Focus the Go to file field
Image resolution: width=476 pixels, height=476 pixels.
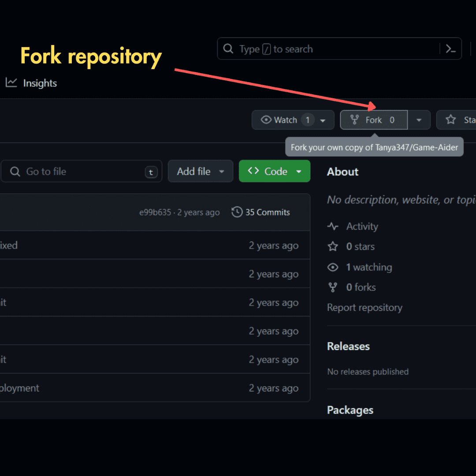(82, 171)
